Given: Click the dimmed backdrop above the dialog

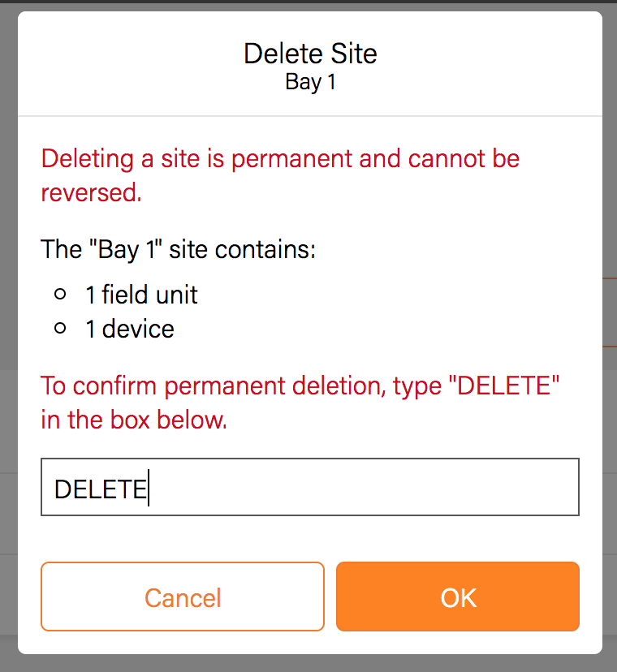Looking at the screenshot, I should [x=308, y=5].
